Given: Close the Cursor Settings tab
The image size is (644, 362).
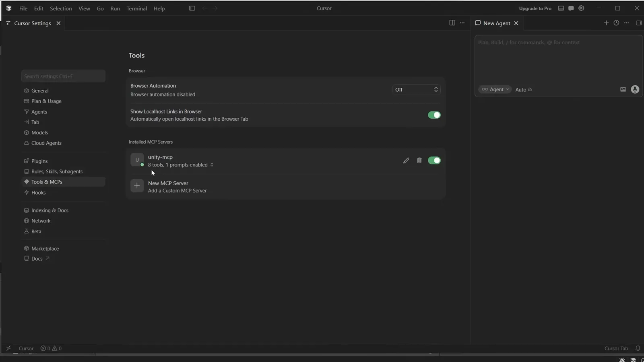Looking at the screenshot, I should (x=58, y=23).
